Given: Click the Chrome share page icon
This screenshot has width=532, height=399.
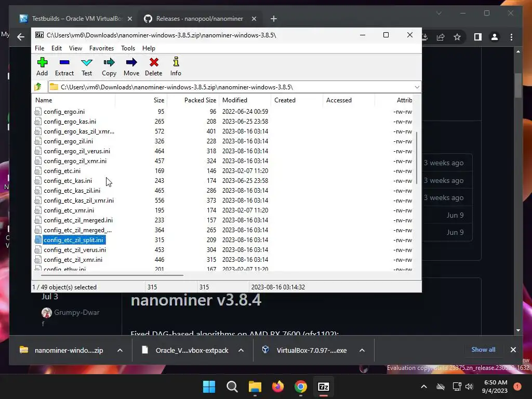Looking at the screenshot, I should click(x=441, y=37).
